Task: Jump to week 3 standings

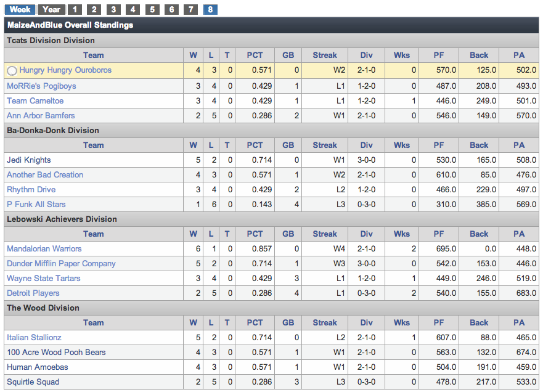Action: 113,9
